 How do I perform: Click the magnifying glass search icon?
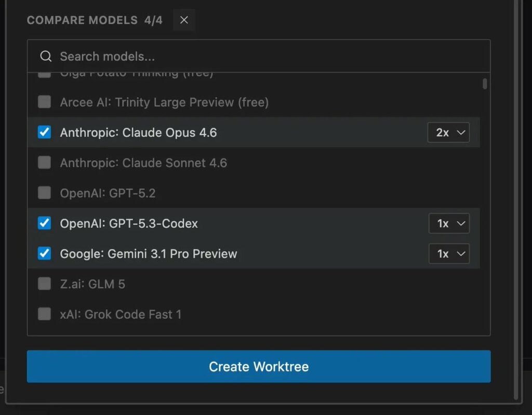click(x=46, y=56)
